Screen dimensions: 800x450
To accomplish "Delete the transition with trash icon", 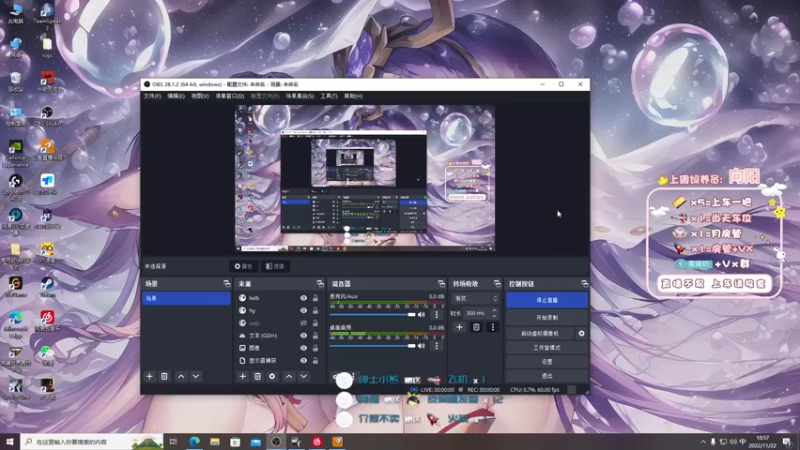I will click(476, 327).
